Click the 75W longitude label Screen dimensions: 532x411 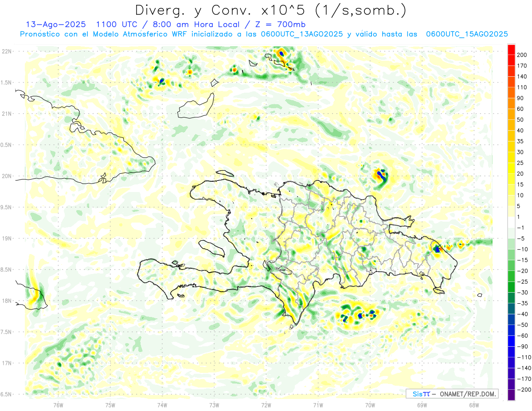(110, 405)
